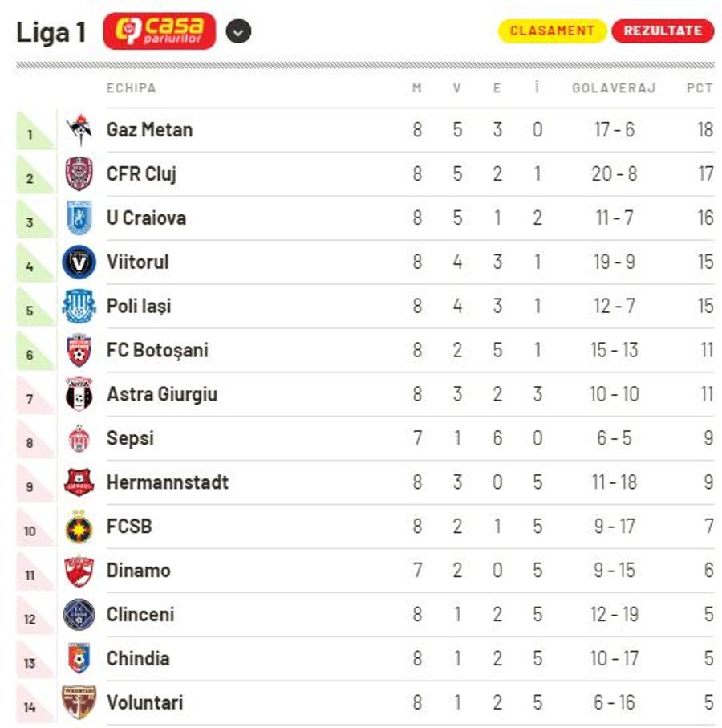
Task: Click the FCSB star crest icon
Action: [79, 527]
